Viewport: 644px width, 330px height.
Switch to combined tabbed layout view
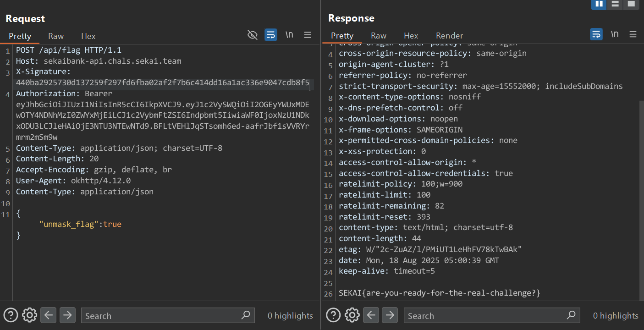pos(631,4)
